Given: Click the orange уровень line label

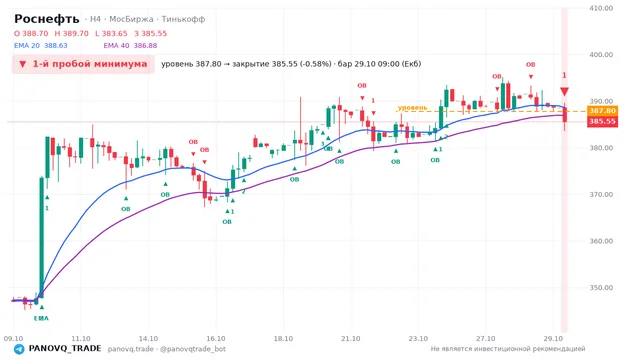Looking at the screenshot, I should (412, 108).
